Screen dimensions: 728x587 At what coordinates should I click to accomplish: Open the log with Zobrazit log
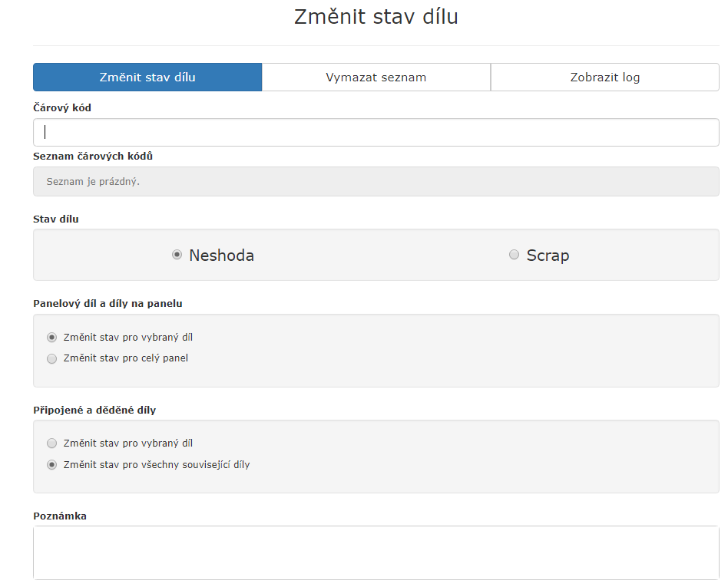tap(604, 77)
